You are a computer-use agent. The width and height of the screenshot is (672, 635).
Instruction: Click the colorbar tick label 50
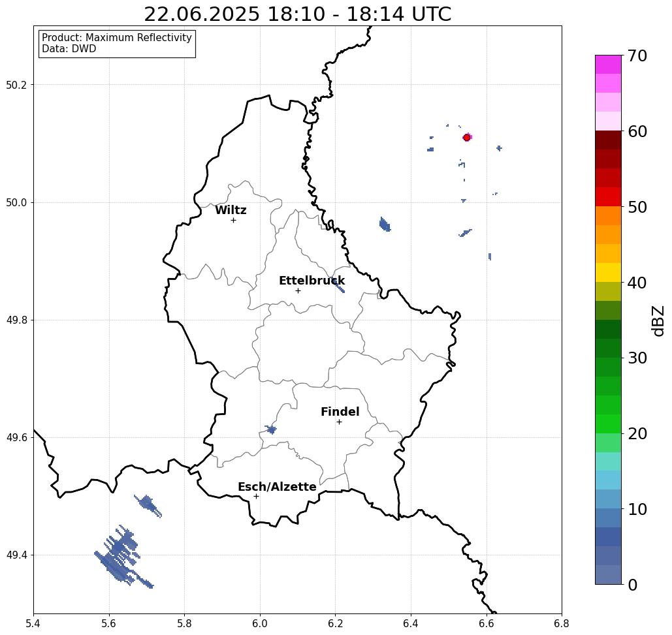click(x=637, y=208)
